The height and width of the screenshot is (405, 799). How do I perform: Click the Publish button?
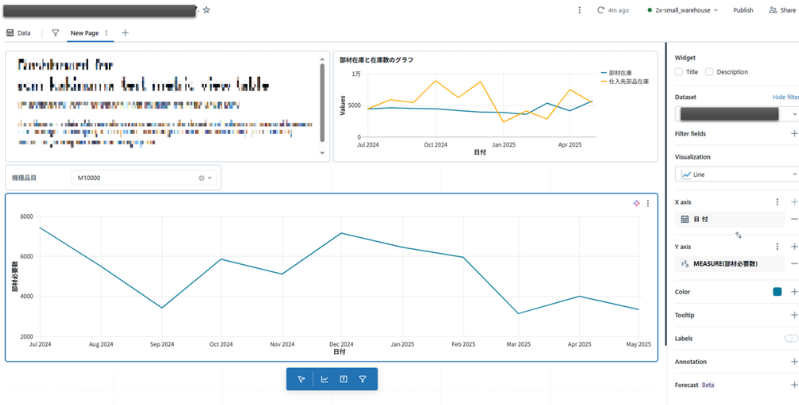743,10
